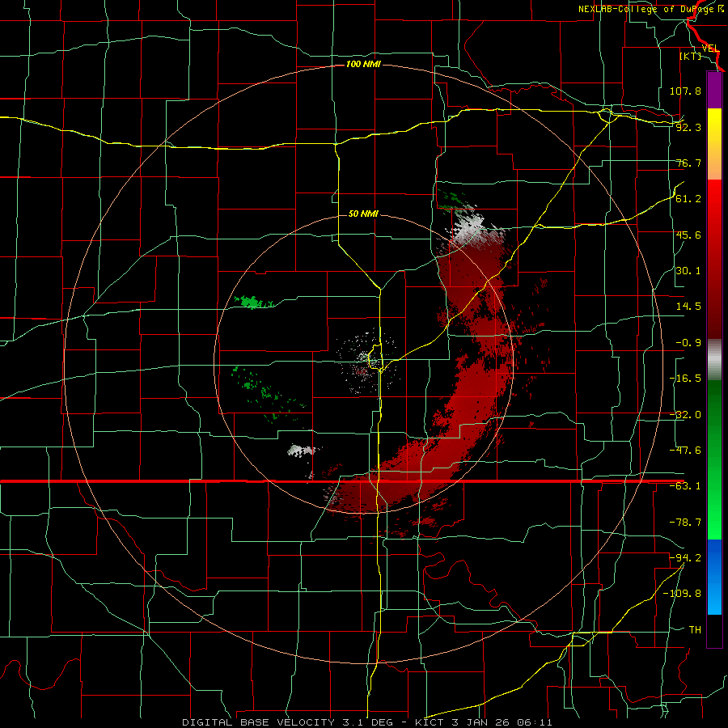This screenshot has width=728, height=728.
Task: Select the 30.1 legend value
Action: pos(688,271)
